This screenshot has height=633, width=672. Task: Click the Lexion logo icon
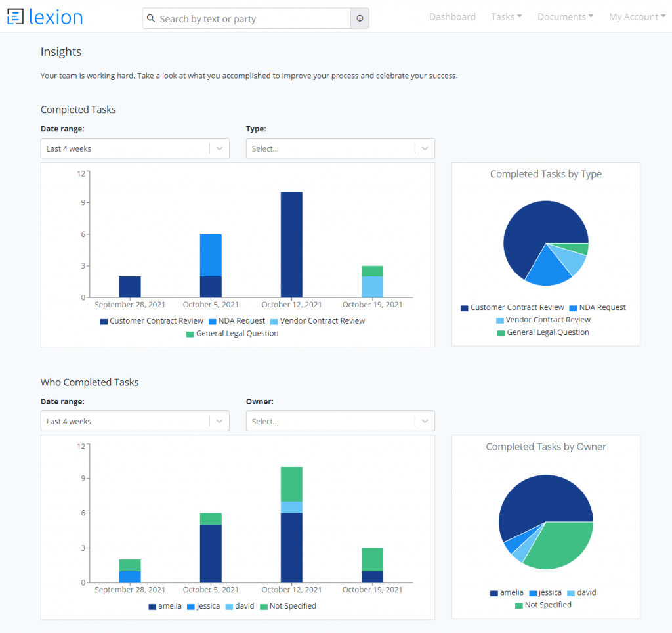(x=15, y=17)
